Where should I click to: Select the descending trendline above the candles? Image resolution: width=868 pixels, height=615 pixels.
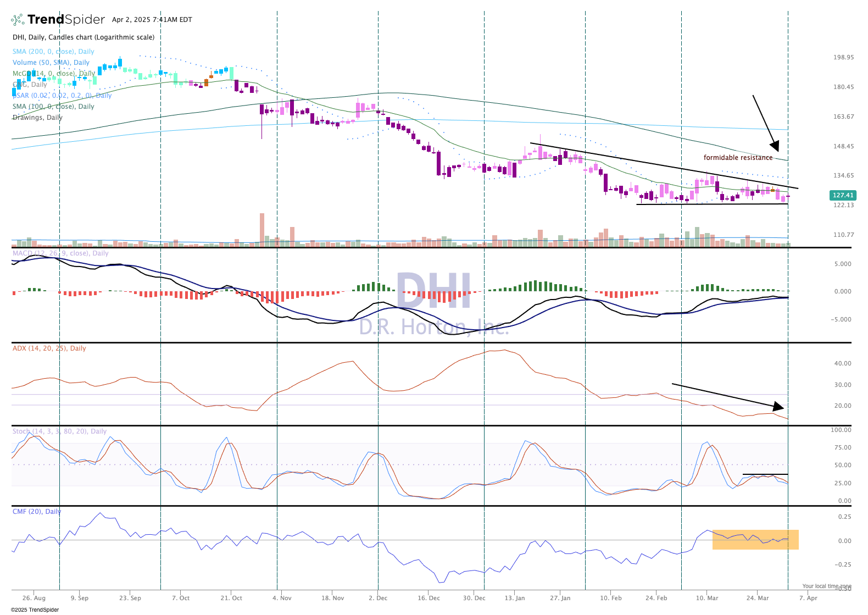pyautogui.click(x=659, y=165)
